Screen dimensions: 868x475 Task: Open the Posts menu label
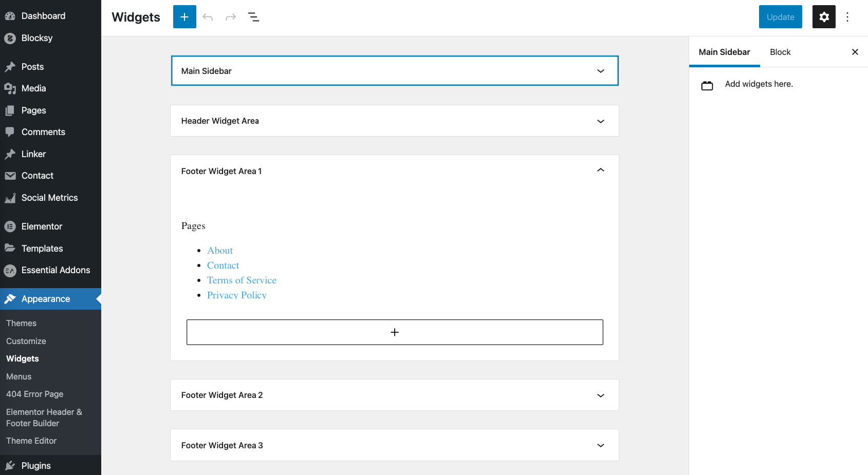(x=32, y=67)
